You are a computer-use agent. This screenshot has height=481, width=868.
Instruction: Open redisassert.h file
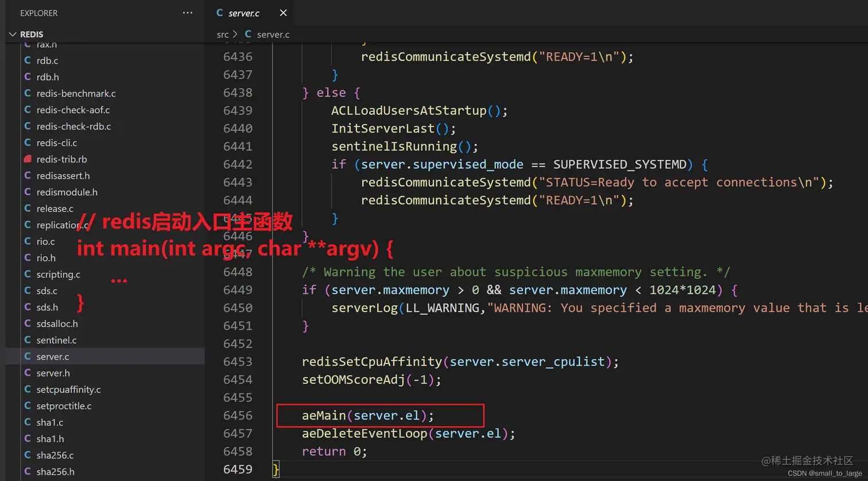[x=63, y=176]
